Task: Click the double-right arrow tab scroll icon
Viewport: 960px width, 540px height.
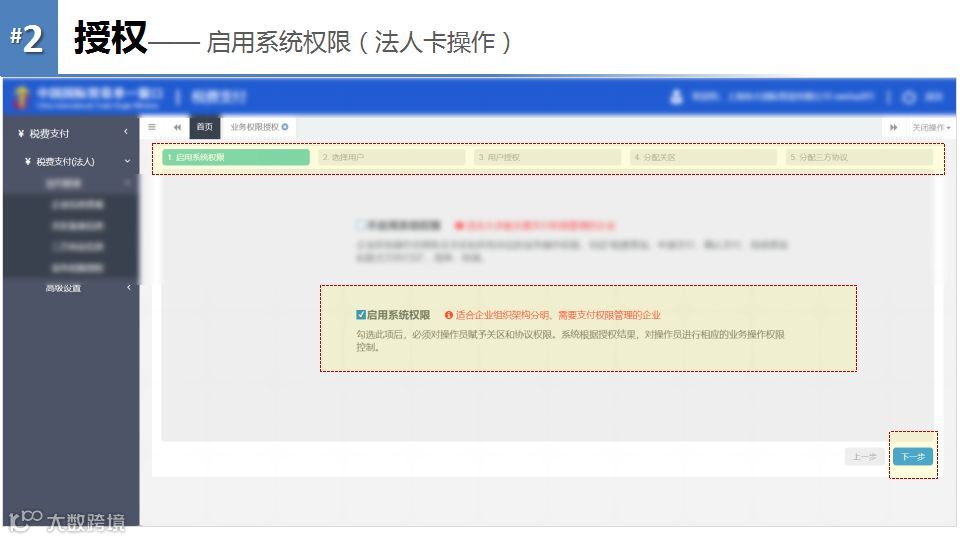Action: pos(893,127)
